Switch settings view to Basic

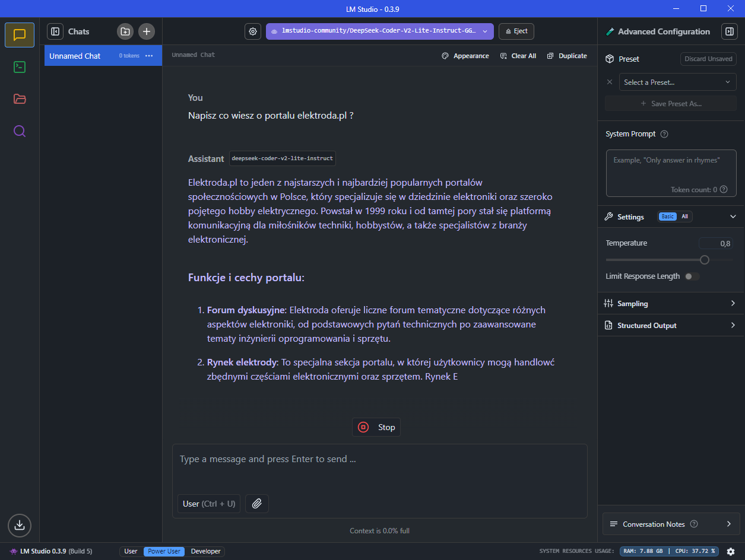[668, 217]
